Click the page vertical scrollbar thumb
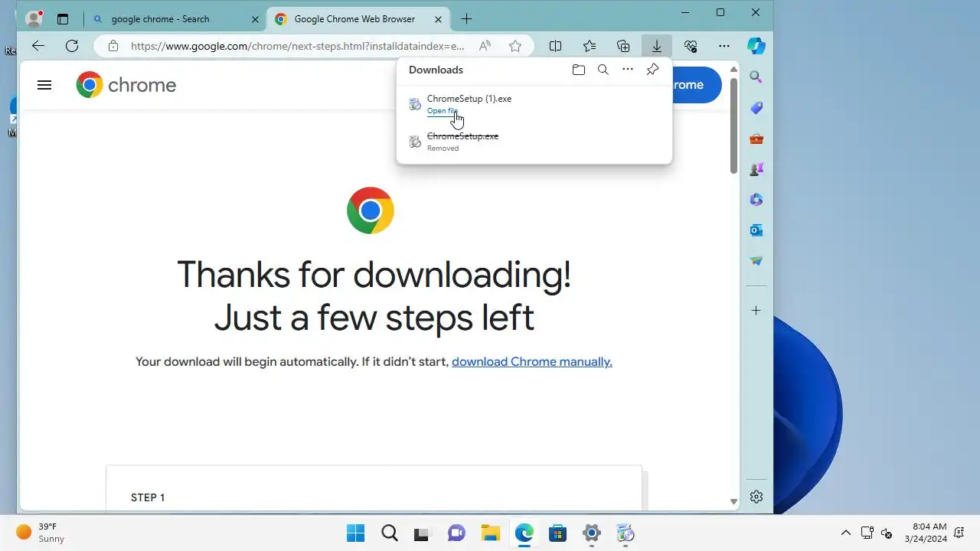The width and height of the screenshot is (980, 551). click(733, 125)
